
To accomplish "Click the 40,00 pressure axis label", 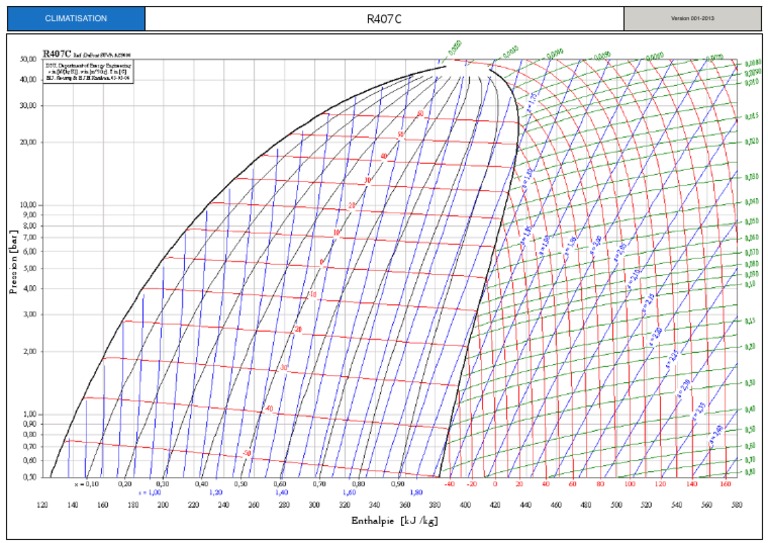I will click(x=28, y=79).
